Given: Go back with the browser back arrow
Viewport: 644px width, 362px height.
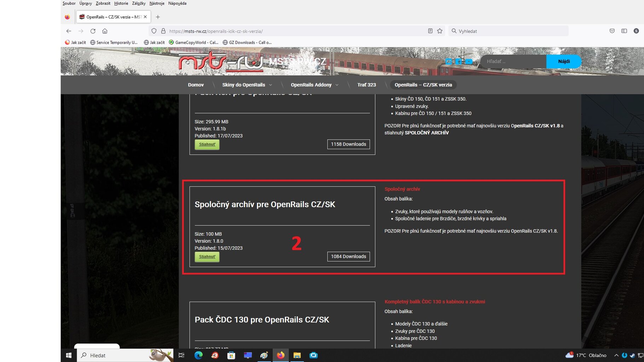Looking at the screenshot, I should (69, 31).
